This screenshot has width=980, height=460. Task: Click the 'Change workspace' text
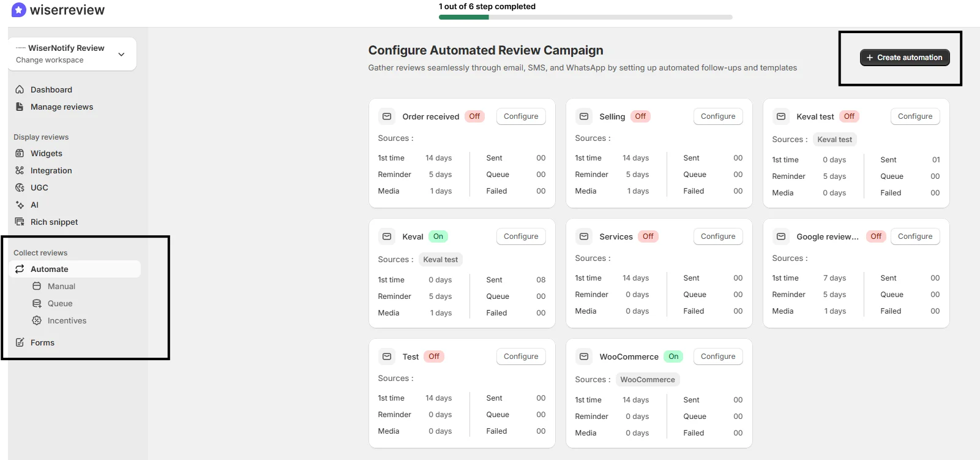tap(50, 60)
